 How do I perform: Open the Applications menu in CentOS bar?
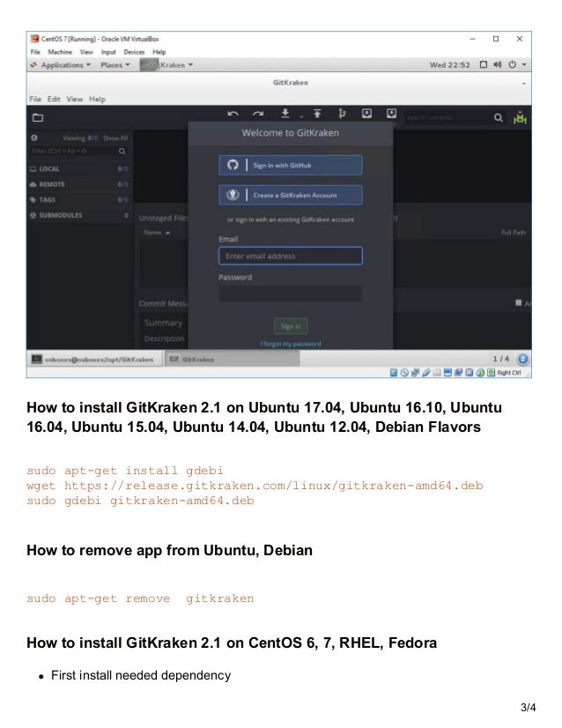point(61,65)
